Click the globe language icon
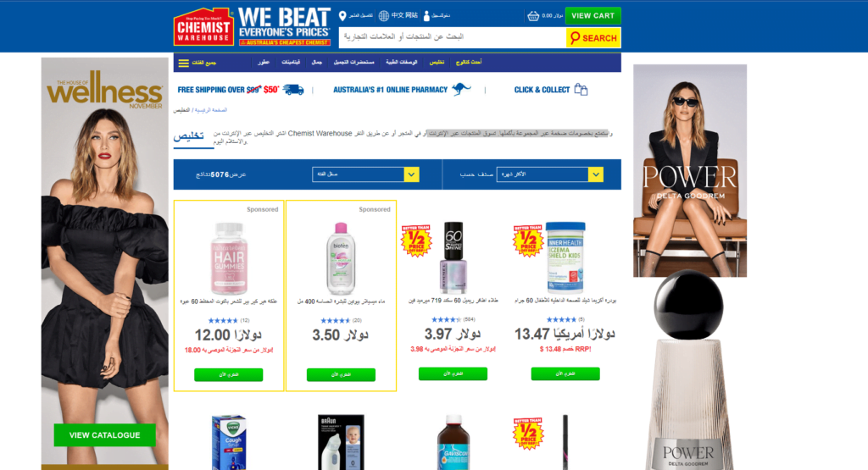 coord(384,15)
